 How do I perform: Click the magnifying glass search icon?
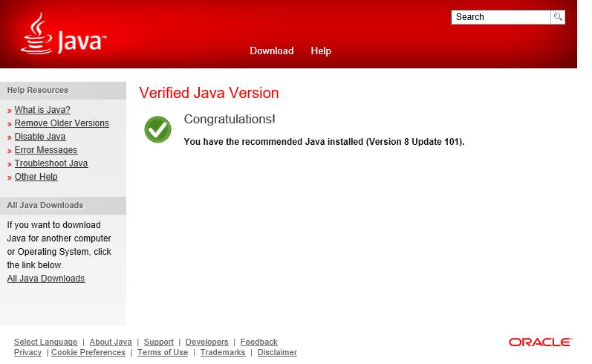(x=558, y=17)
